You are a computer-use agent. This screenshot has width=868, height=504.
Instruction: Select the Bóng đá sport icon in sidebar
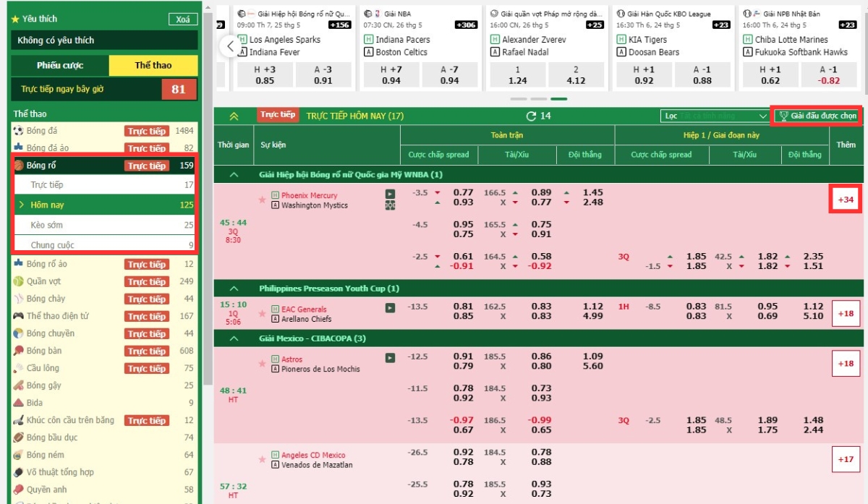[19, 131]
